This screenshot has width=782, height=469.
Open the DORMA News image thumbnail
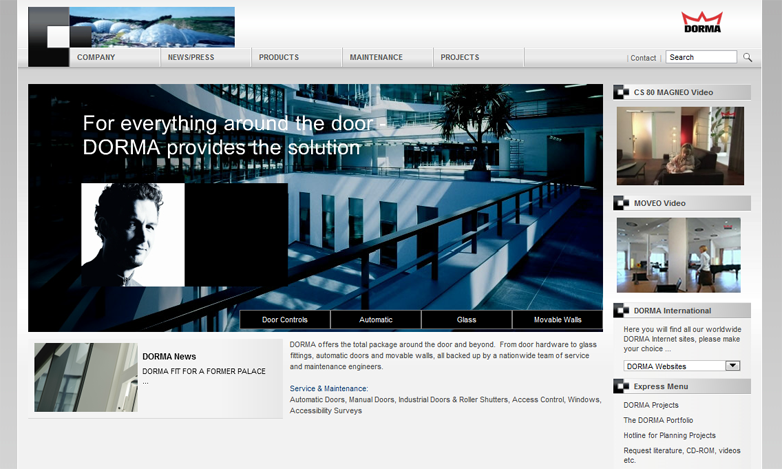click(x=86, y=377)
